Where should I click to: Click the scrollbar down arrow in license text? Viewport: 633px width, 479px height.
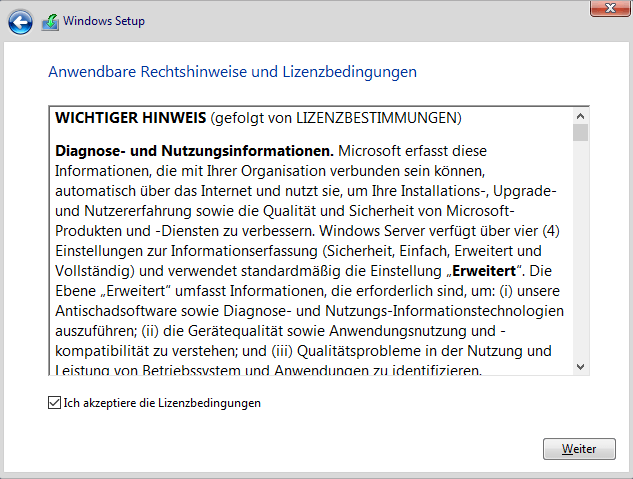point(581,367)
